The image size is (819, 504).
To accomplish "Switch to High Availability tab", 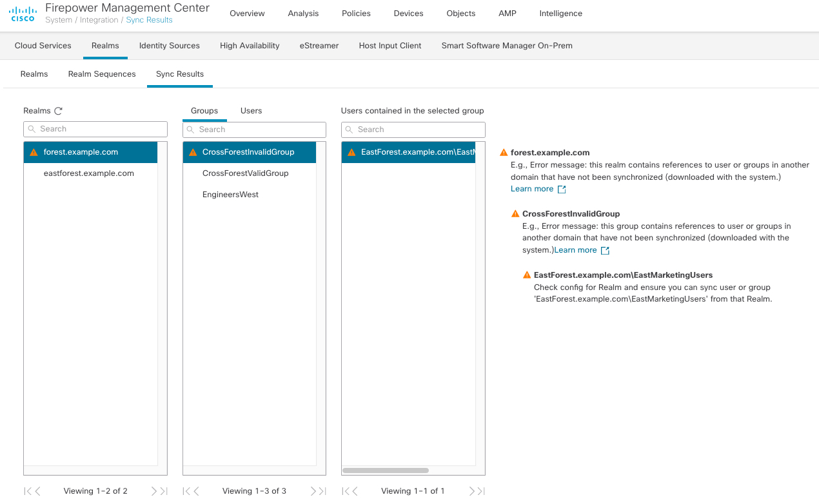I will (x=250, y=46).
